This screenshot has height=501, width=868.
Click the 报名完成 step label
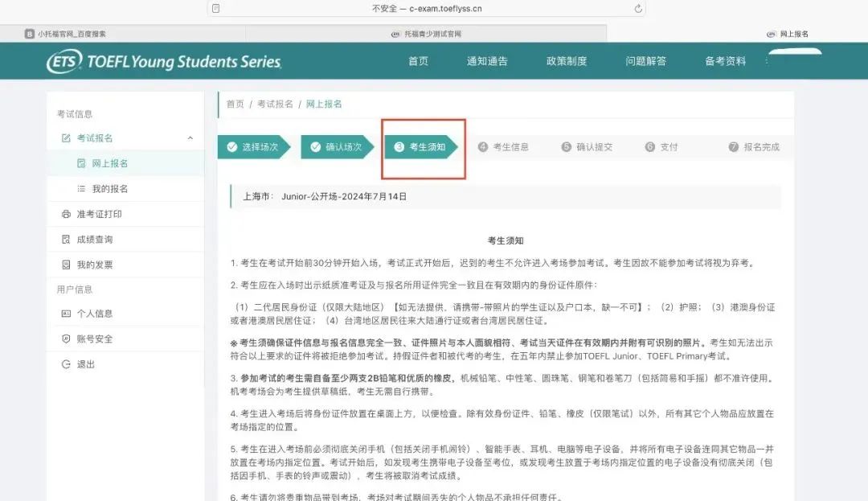point(761,146)
